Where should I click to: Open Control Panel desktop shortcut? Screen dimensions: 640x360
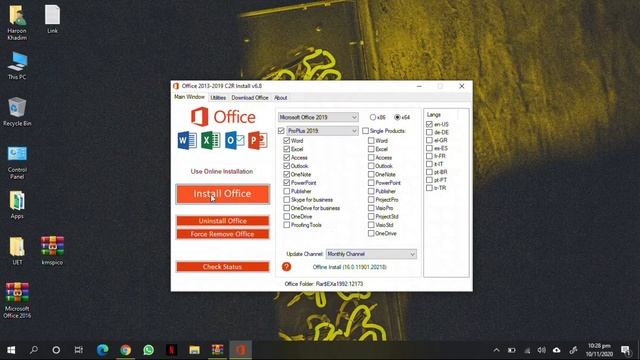click(17, 162)
